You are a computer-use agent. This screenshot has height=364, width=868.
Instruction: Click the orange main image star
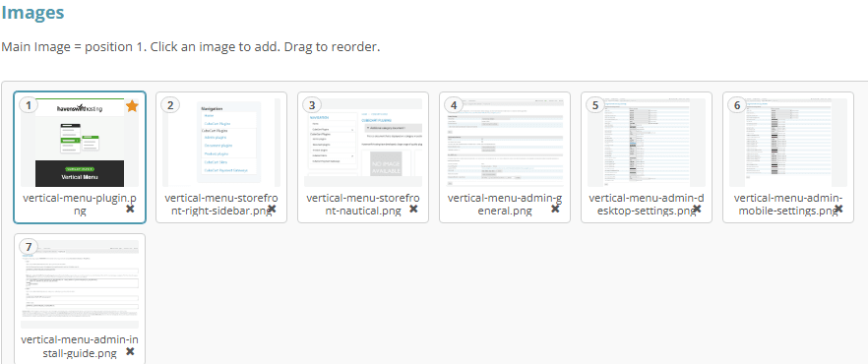132,105
